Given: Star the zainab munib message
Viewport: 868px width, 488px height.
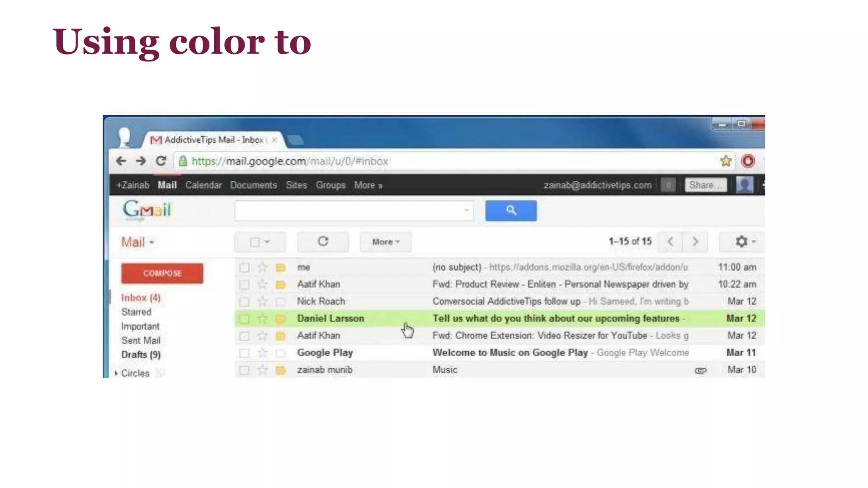Looking at the screenshot, I should tap(262, 370).
